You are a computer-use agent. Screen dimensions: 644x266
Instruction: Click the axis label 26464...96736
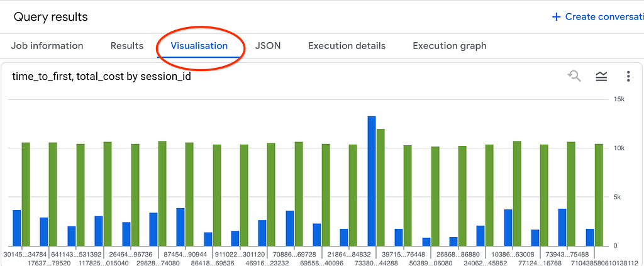point(131,255)
